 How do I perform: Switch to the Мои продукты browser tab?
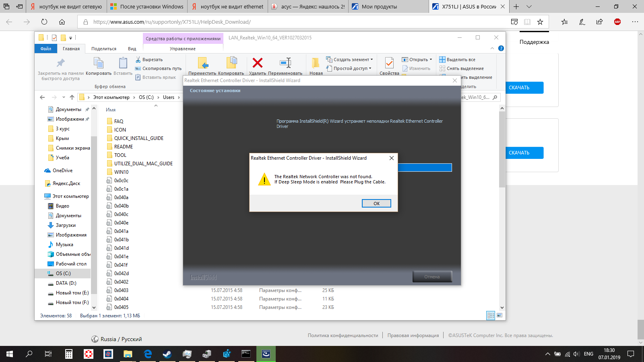pyautogui.click(x=389, y=6)
